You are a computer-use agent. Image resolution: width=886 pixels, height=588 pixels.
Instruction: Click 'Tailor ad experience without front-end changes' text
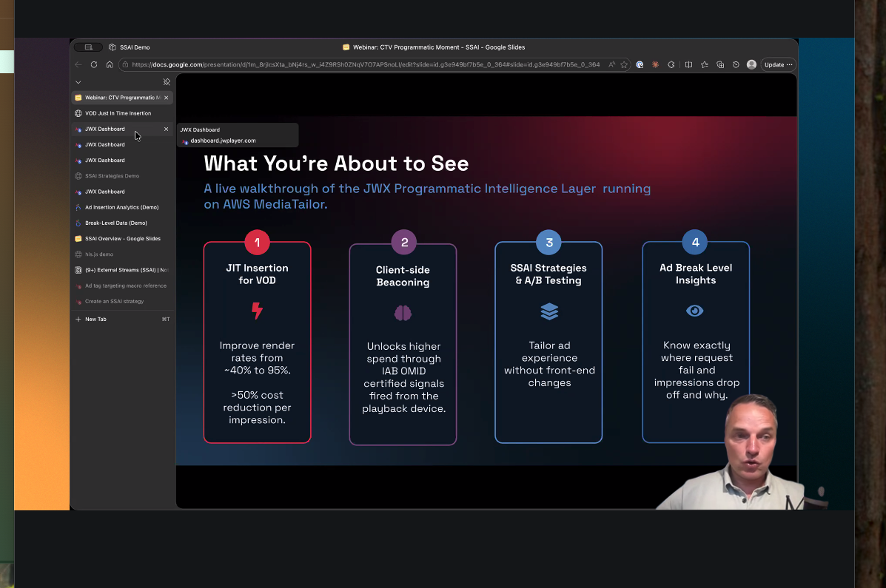point(549,364)
